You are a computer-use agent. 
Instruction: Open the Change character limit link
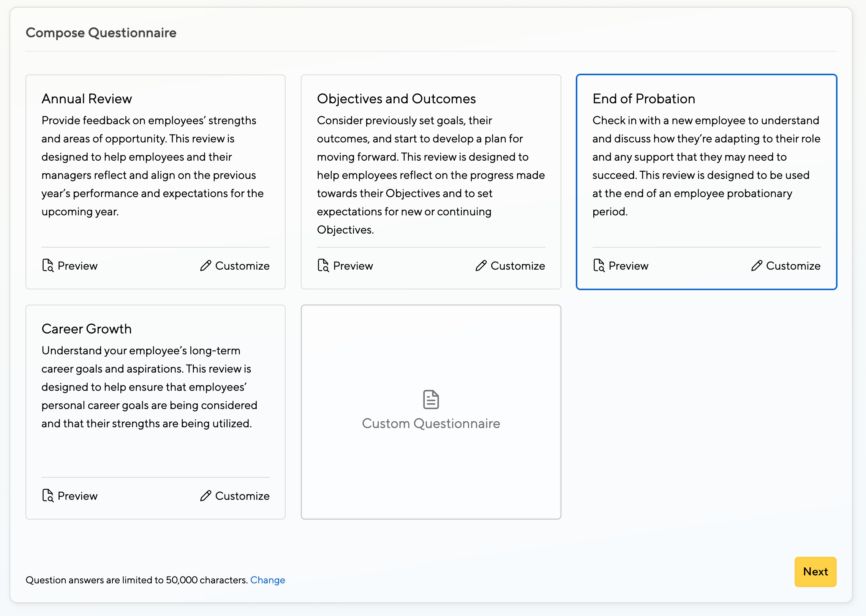pos(267,580)
